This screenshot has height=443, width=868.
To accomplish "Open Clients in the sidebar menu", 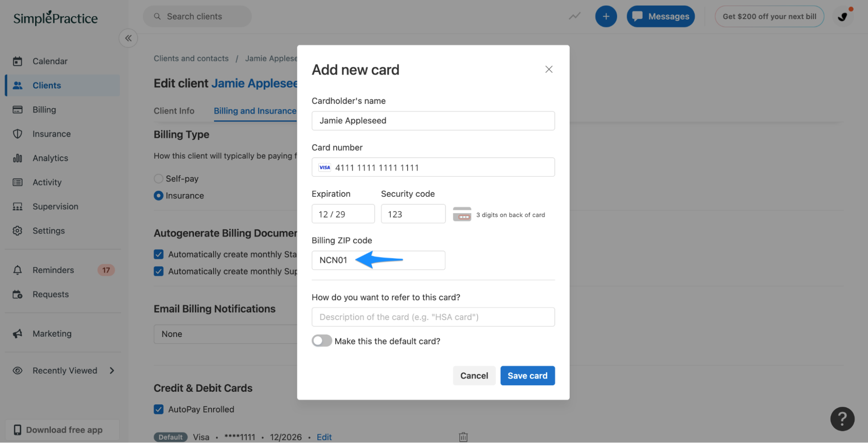I will pyautogui.click(x=63, y=86).
